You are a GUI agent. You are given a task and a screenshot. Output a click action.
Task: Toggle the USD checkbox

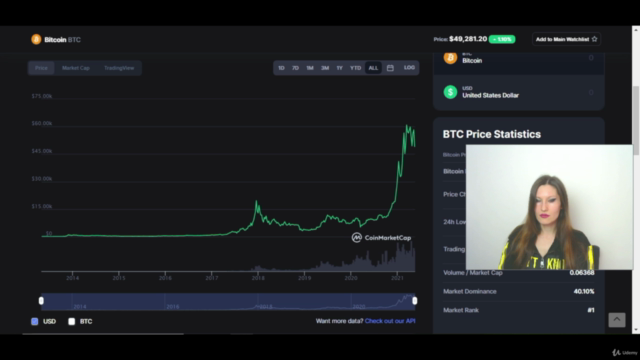click(35, 322)
